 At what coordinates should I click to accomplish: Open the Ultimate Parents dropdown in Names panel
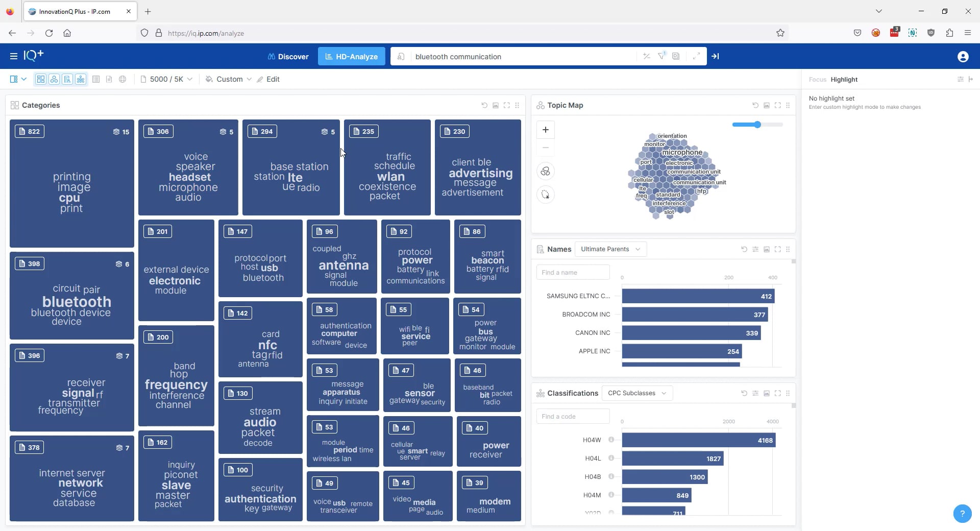click(610, 249)
